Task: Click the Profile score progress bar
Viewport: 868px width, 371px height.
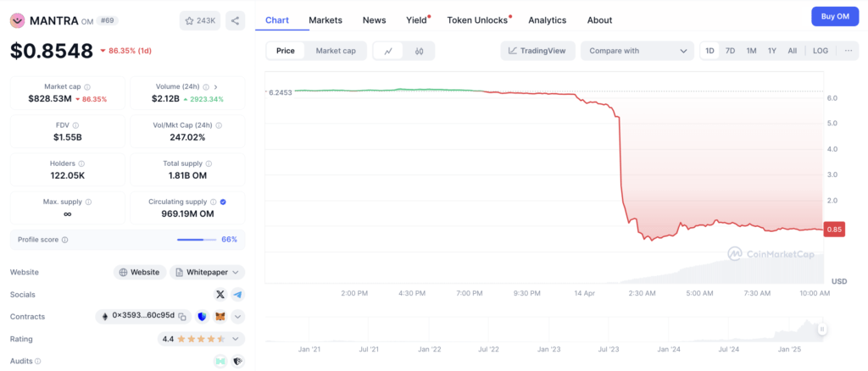Action: coord(197,240)
